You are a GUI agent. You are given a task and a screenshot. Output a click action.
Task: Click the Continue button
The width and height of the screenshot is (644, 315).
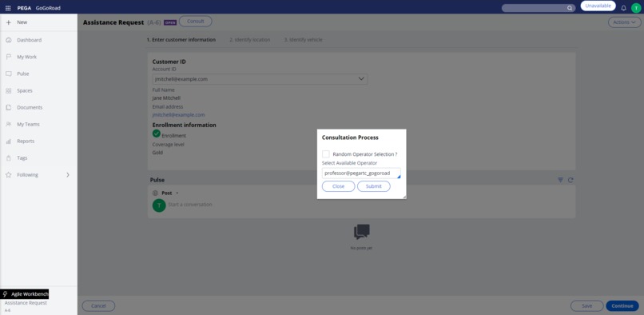pyautogui.click(x=622, y=306)
